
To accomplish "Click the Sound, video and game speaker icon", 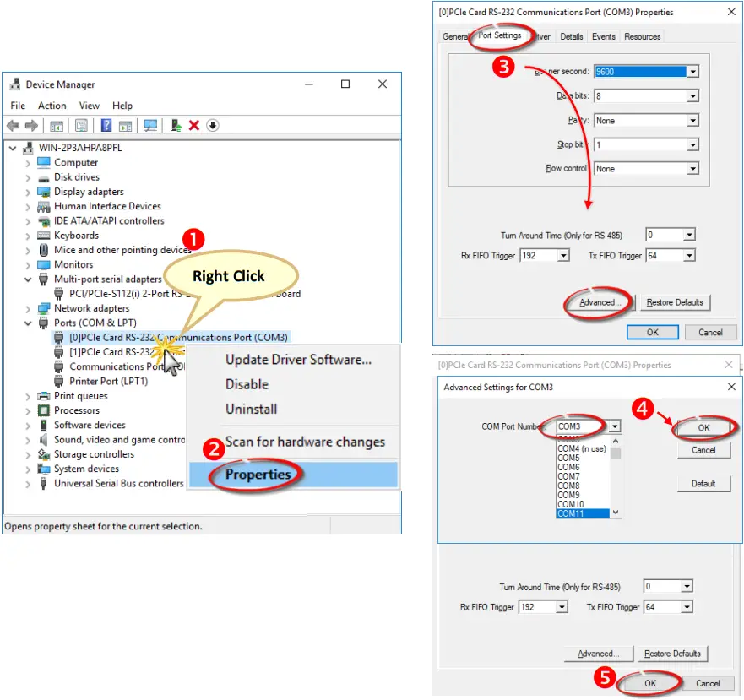I will 44,439.
